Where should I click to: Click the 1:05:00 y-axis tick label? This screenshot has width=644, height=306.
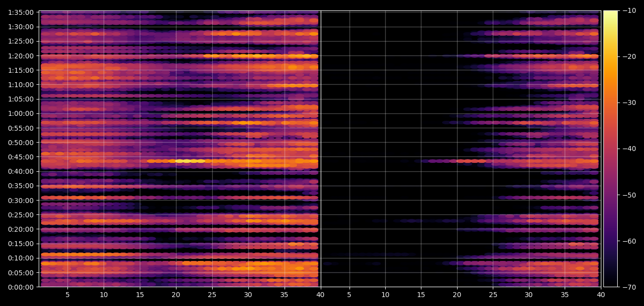pos(21,99)
